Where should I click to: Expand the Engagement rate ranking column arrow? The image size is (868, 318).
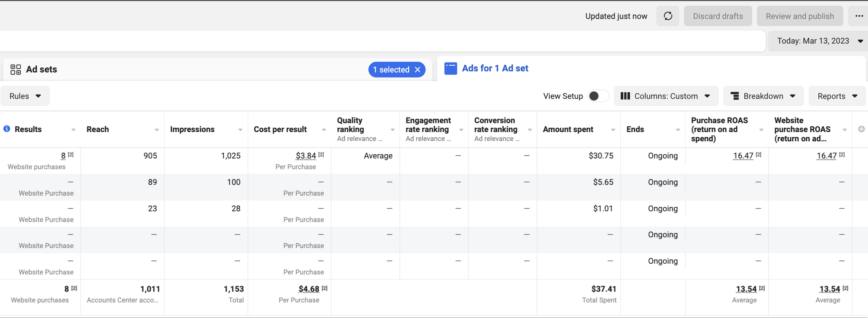click(461, 130)
